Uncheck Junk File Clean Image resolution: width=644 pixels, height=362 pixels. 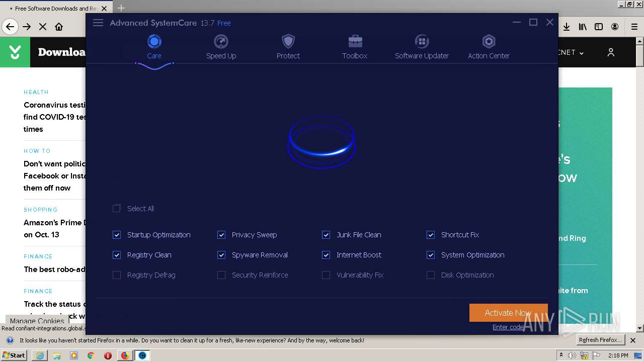coord(326,235)
